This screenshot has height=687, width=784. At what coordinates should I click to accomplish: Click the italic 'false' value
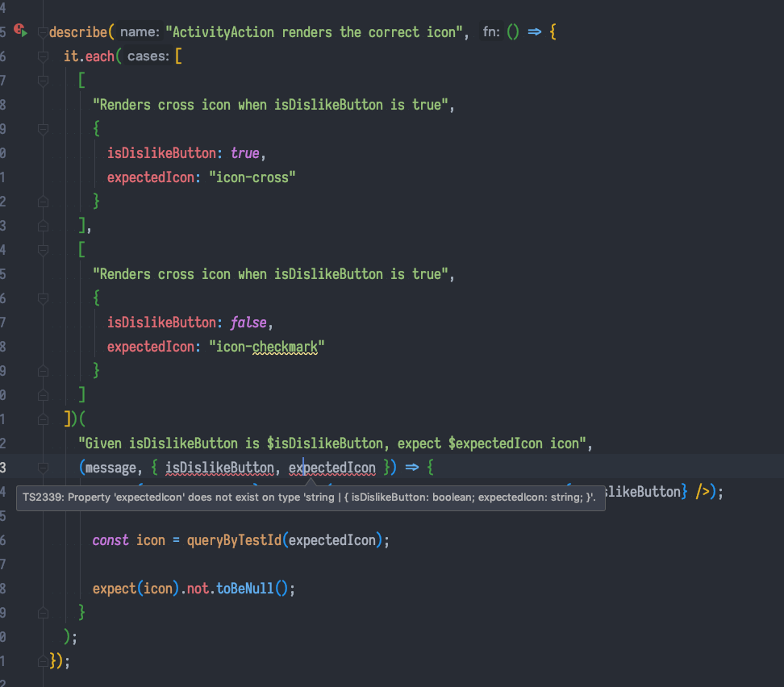[248, 323]
